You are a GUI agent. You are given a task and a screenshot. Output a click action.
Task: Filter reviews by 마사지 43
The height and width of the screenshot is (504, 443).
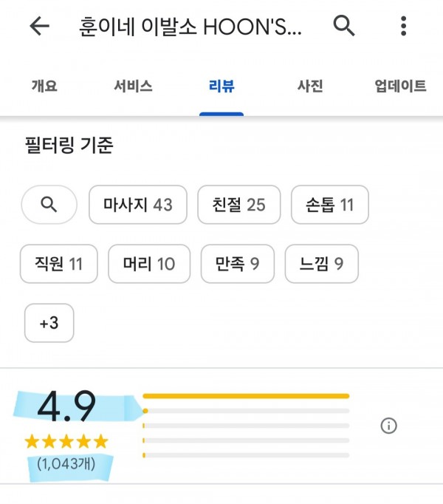click(138, 204)
